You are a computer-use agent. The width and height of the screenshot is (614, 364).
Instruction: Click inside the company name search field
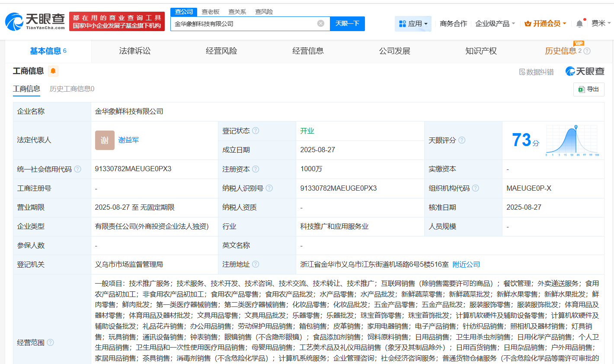(x=242, y=24)
